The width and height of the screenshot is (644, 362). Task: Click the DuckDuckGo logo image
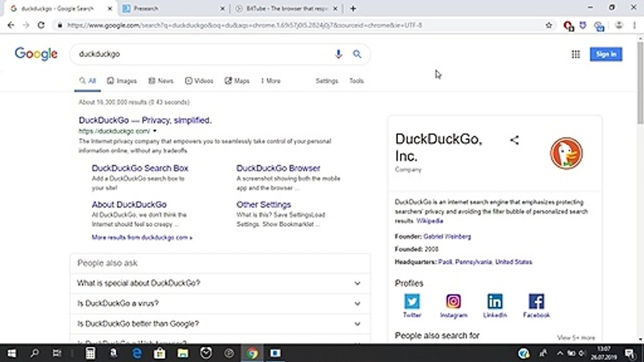pyautogui.click(x=566, y=154)
